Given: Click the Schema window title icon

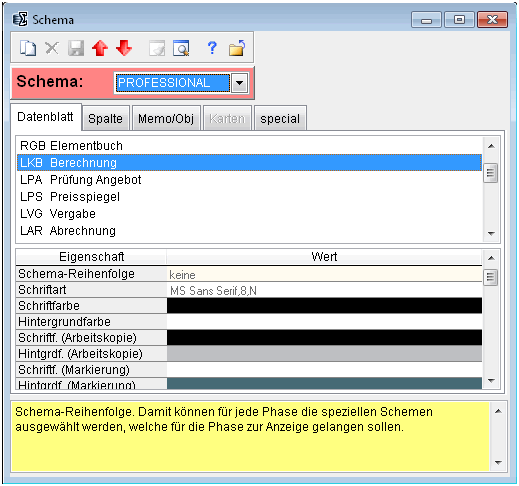Looking at the screenshot, I should [x=20, y=19].
